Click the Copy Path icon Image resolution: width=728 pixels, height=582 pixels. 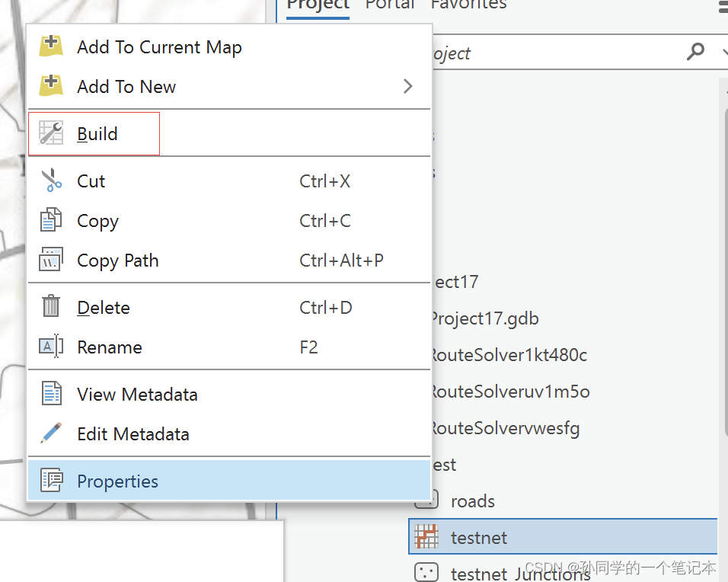51,259
